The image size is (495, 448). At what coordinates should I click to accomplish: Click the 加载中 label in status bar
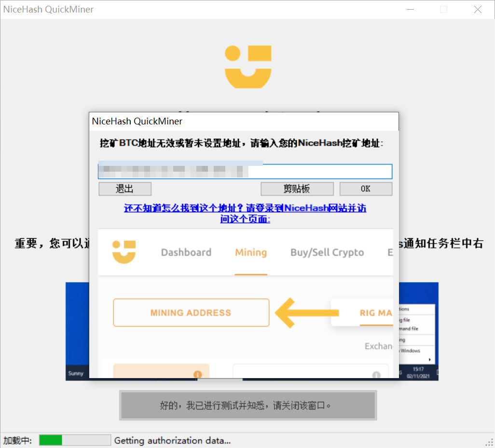[18, 440]
